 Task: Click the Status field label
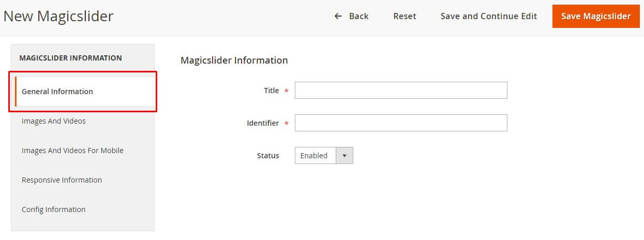[x=268, y=156]
